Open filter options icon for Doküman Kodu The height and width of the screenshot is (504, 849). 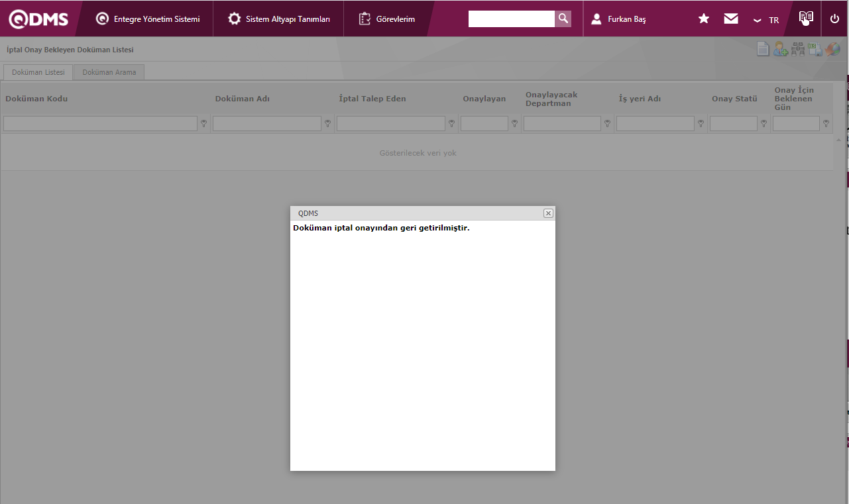(204, 123)
